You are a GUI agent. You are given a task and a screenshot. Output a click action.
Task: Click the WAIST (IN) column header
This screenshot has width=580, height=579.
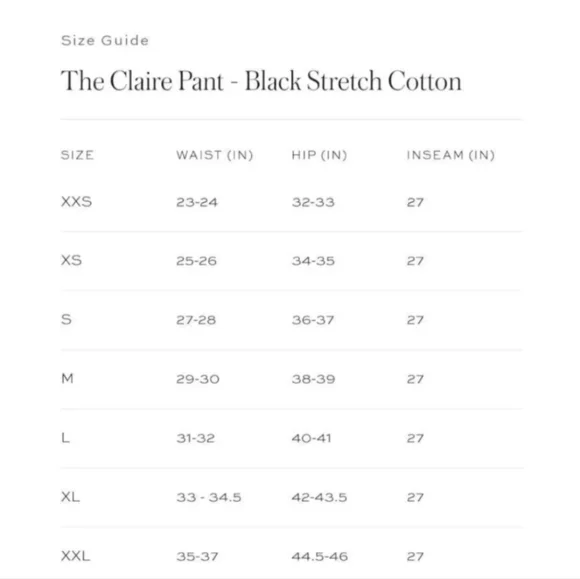tap(215, 155)
